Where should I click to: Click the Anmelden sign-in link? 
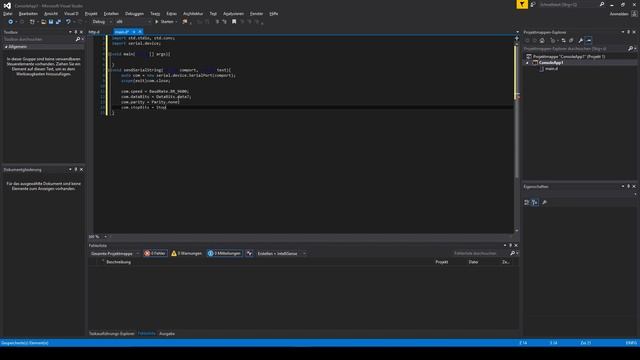click(x=619, y=13)
